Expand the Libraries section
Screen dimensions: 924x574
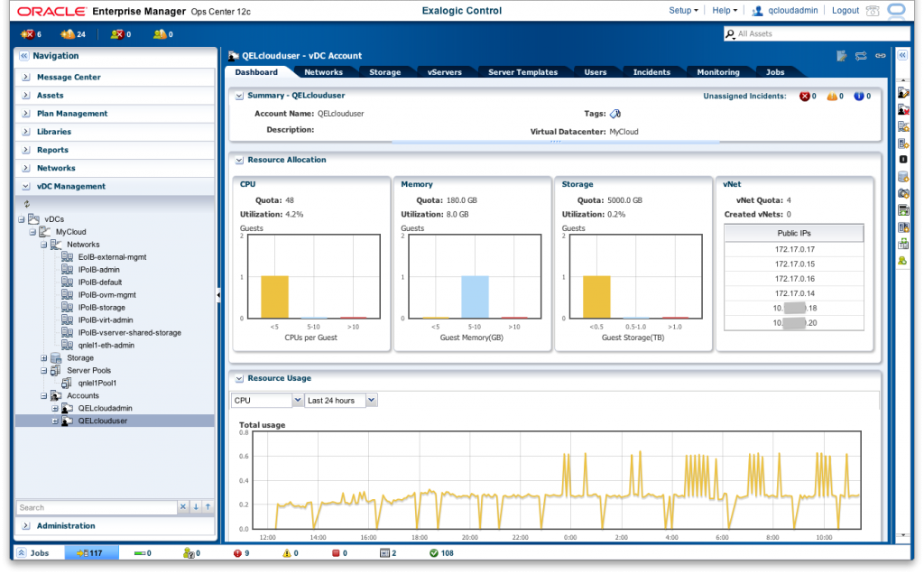click(26, 132)
